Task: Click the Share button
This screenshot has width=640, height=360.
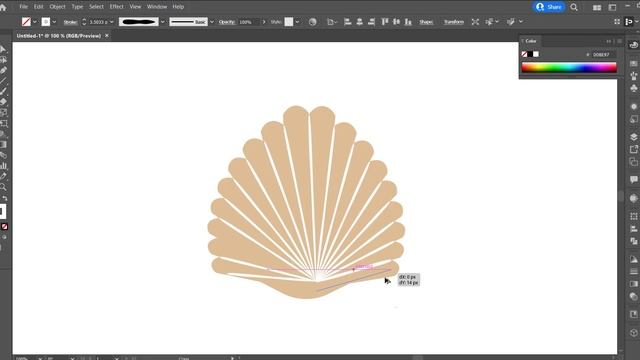Action: tap(549, 7)
